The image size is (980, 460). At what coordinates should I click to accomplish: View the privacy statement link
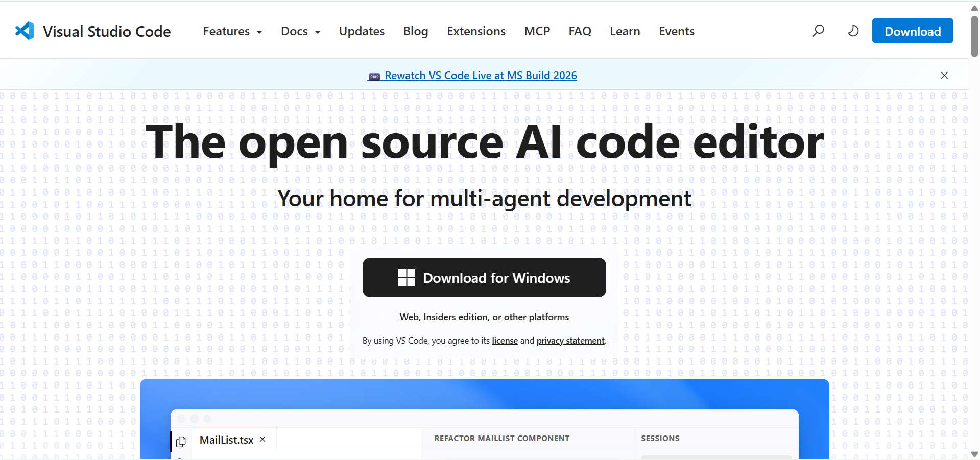coord(570,341)
